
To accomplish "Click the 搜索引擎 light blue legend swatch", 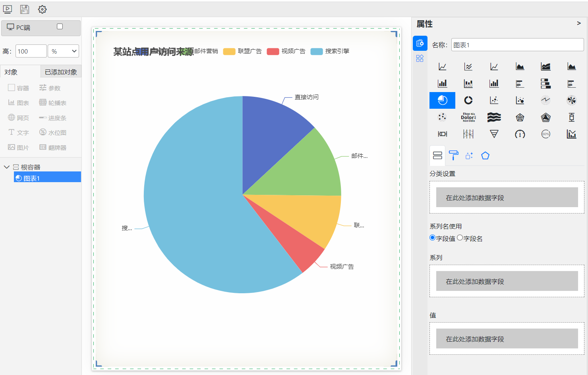I will point(317,52).
